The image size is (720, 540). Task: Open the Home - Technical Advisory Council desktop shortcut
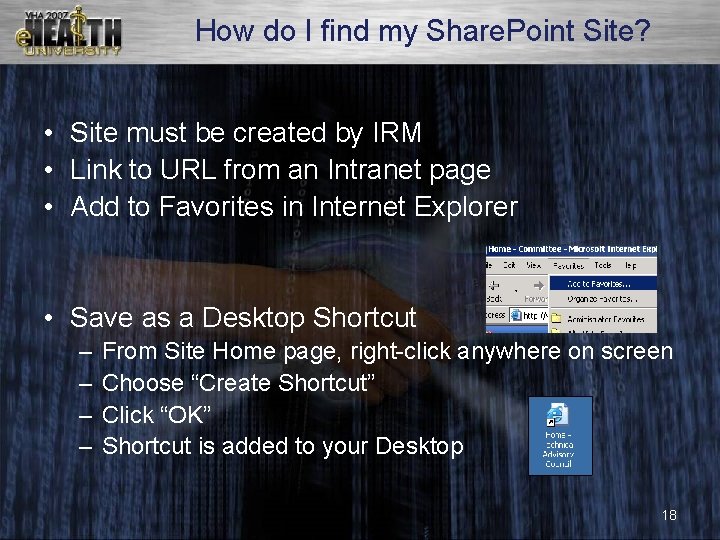tap(560, 435)
